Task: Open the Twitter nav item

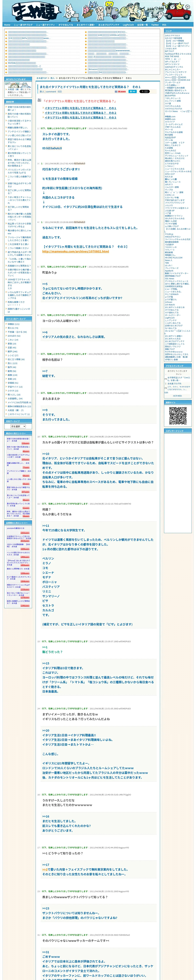Action: (155, 25)
